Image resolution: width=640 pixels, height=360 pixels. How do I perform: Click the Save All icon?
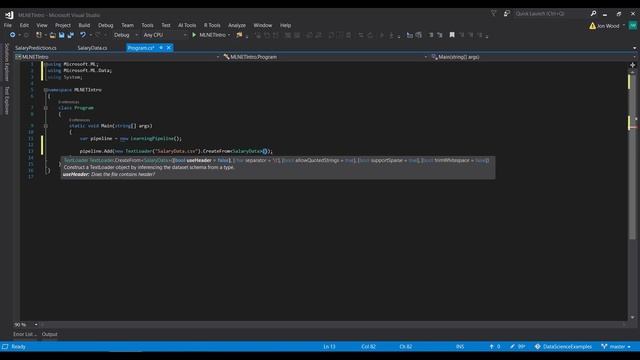[x=70, y=35]
